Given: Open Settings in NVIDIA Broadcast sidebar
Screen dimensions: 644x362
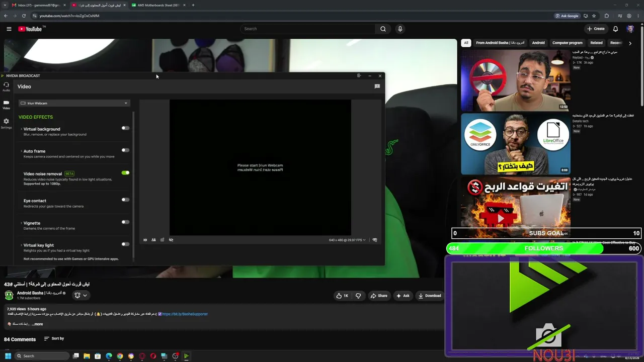Looking at the screenshot, I should click(x=6, y=123).
